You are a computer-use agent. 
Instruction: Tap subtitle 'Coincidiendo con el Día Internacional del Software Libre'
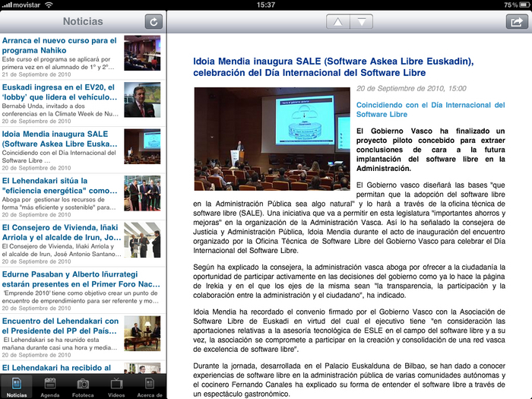point(431,109)
